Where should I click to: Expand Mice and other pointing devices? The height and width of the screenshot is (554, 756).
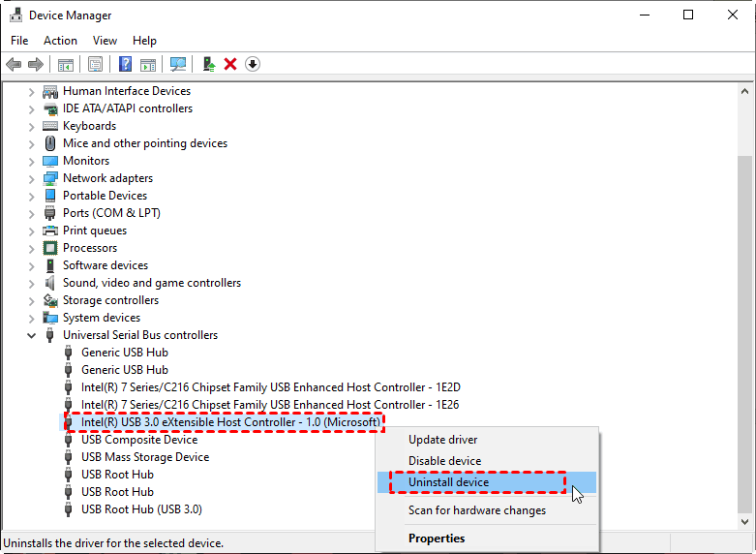(31, 143)
